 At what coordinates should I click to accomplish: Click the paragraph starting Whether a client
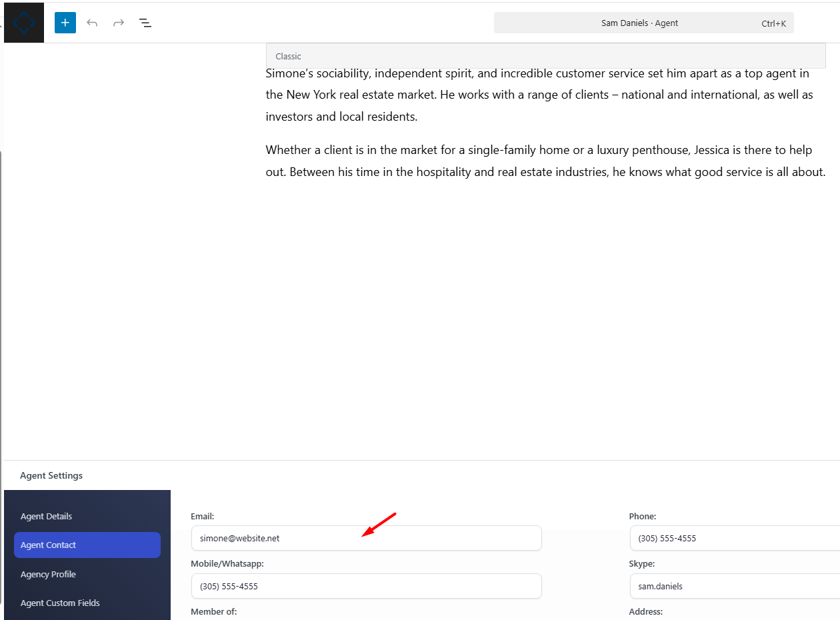pyautogui.click(x=545, y=161)
